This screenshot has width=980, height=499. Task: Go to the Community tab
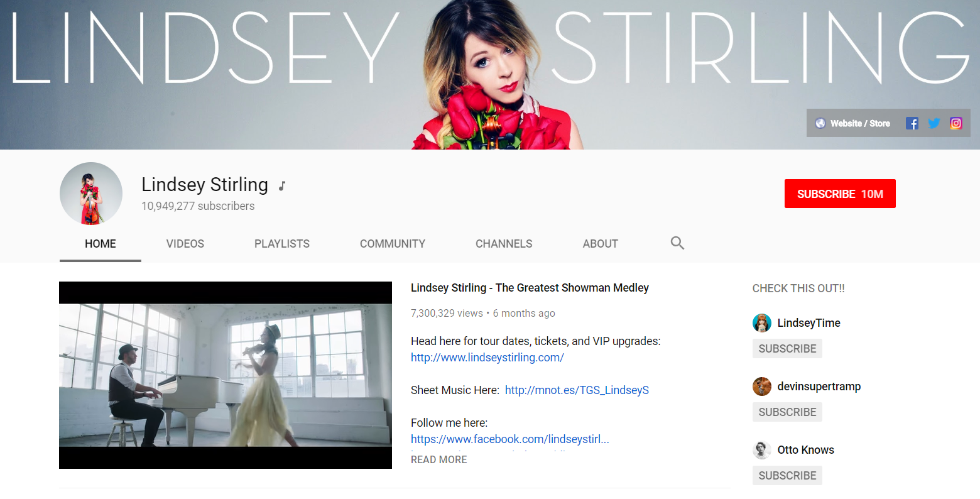tap(393, 244)
